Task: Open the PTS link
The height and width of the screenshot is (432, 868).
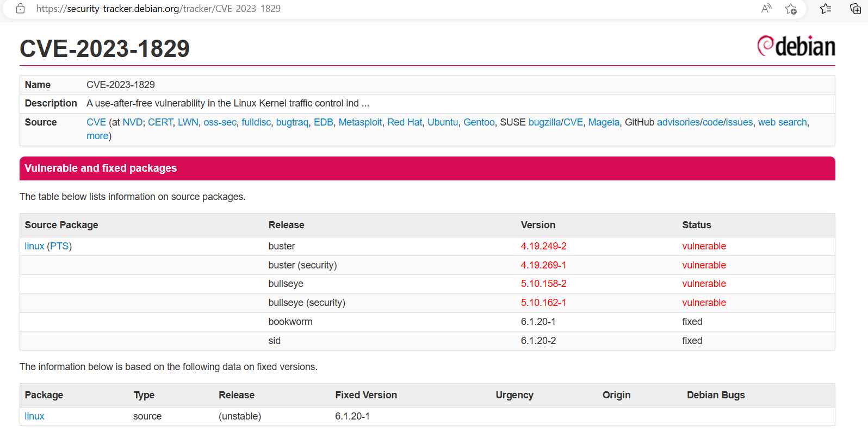Action: pos(59,246)
